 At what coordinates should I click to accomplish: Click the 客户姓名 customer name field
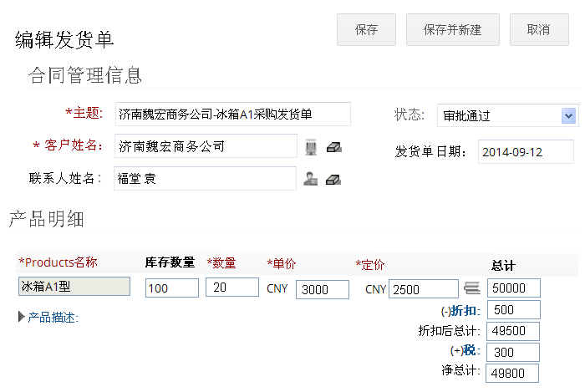[x=206, y=146]
